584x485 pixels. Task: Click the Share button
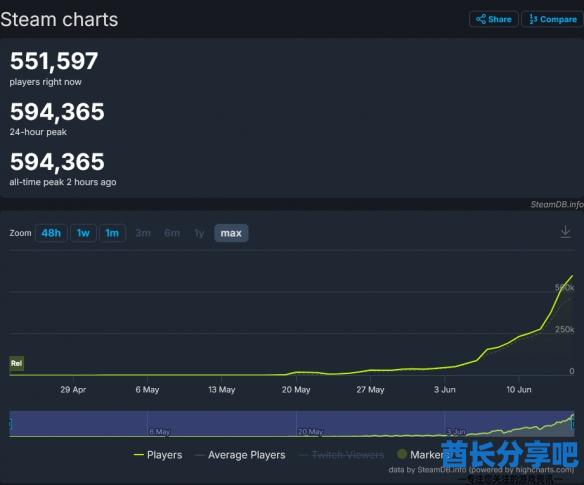(x=493, y=19)
